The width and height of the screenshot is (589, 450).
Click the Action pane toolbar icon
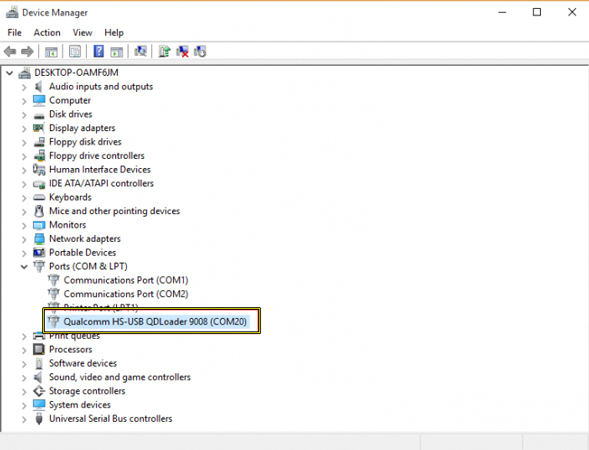[116, 51]
